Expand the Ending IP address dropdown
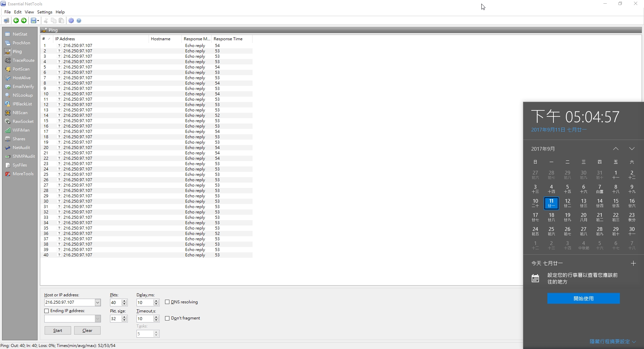 (x=98, y=319)
